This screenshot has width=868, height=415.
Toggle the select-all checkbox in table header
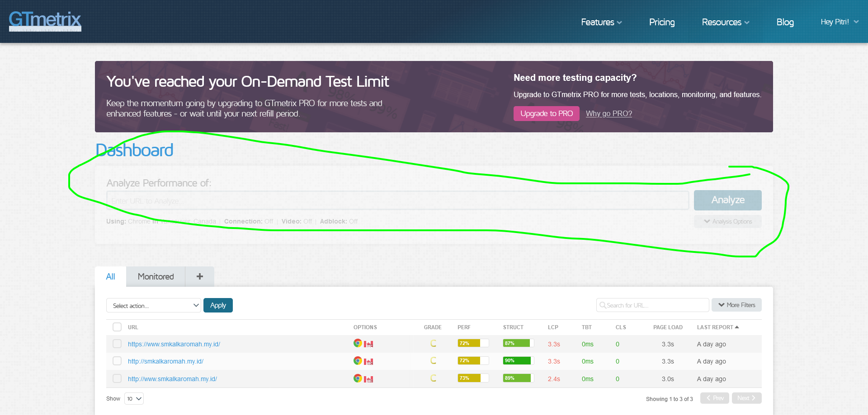click(x=117, y=327)
